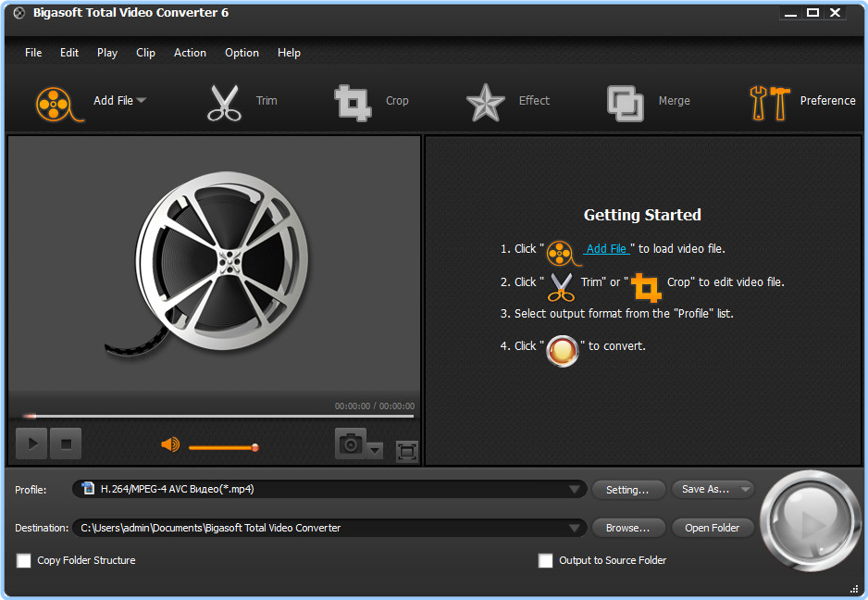Mute audio with the speaker icon
Viewport: 868px width, 600px height.
point(170,444)
